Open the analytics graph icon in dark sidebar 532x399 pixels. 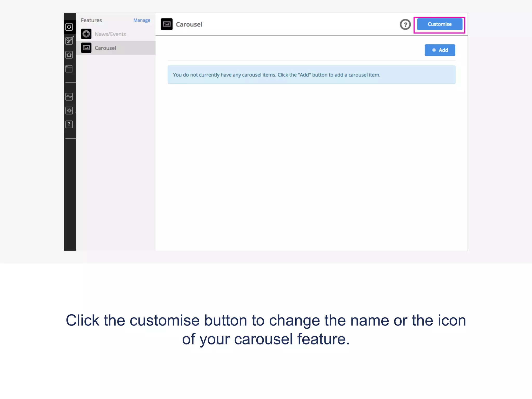tap(69, 97)
